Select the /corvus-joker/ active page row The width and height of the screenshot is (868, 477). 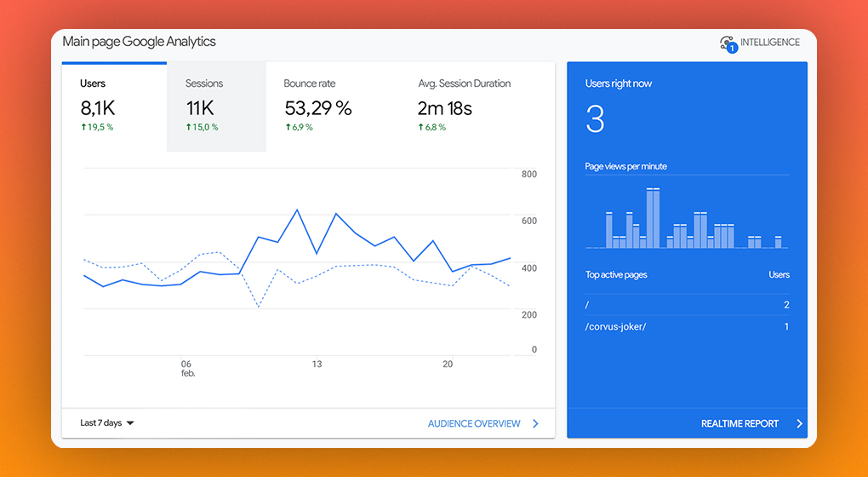(687, 326)
